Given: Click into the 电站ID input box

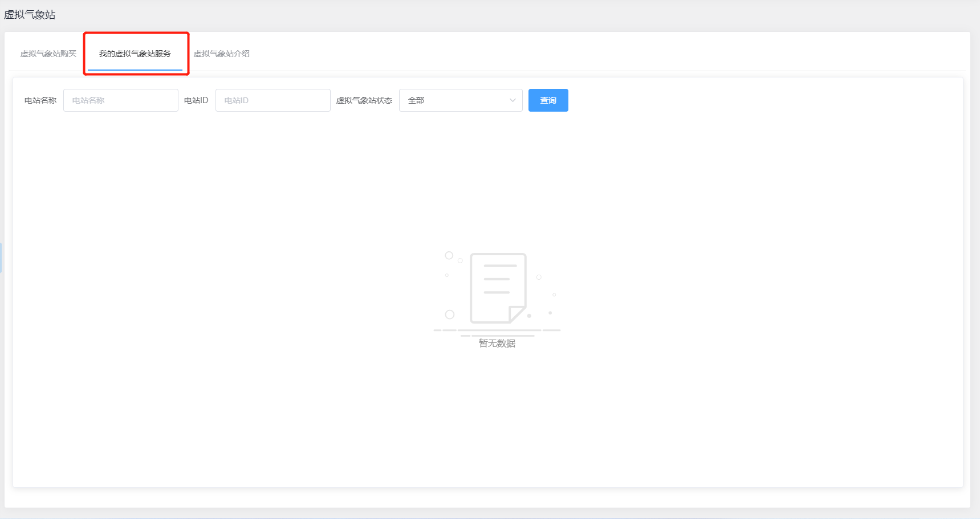Looking at the screenshot, I should coord(273,100).
